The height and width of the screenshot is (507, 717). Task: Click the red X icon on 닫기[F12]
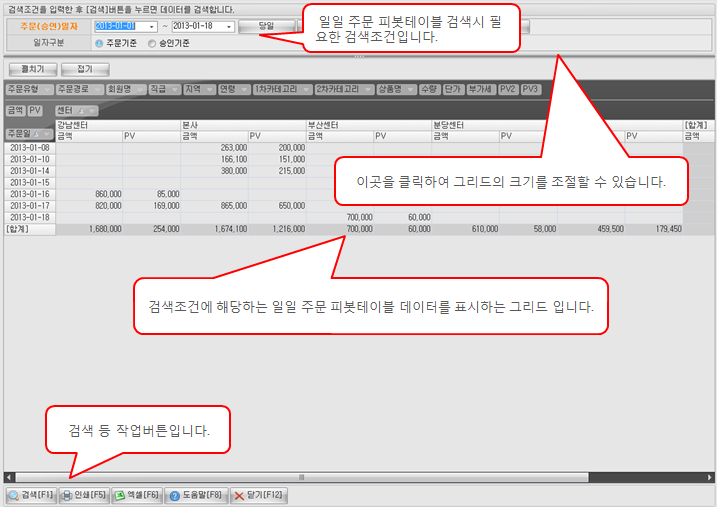click(x=239, y=496)
